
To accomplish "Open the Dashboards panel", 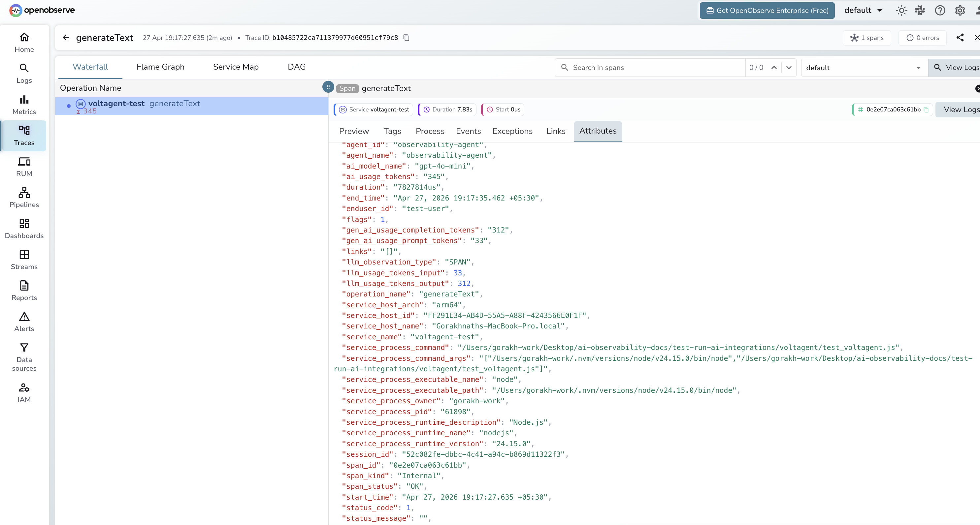I will pyautogui.click(x=24, y=228).
